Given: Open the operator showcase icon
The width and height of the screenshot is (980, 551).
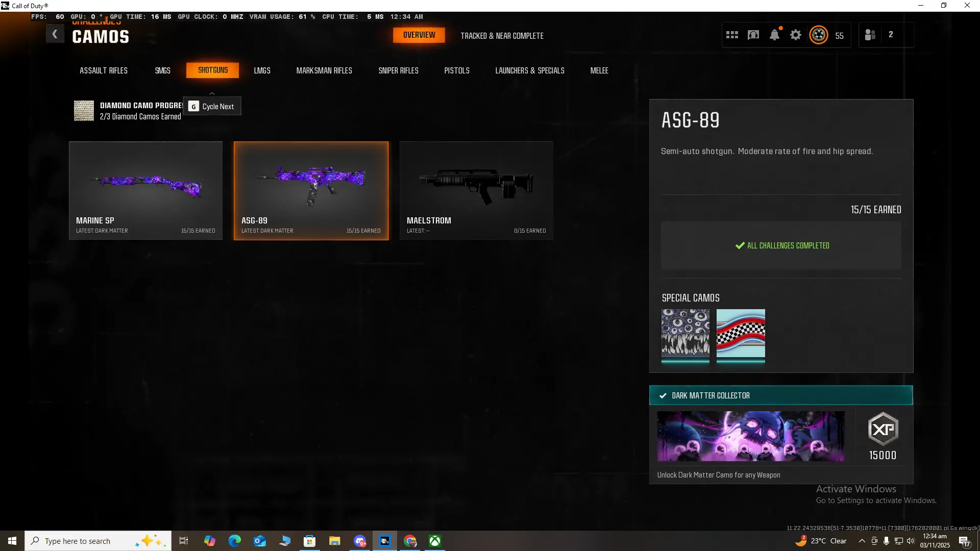Looking at the screenshot, I should [x=753, y=35].
